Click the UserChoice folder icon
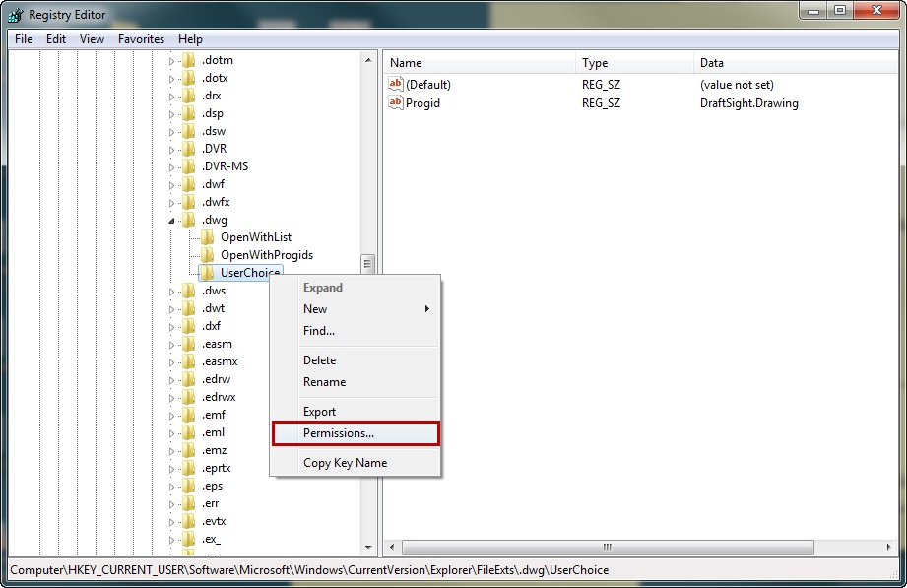Viewport: 907px width, 588px height. tap(207, 273)
